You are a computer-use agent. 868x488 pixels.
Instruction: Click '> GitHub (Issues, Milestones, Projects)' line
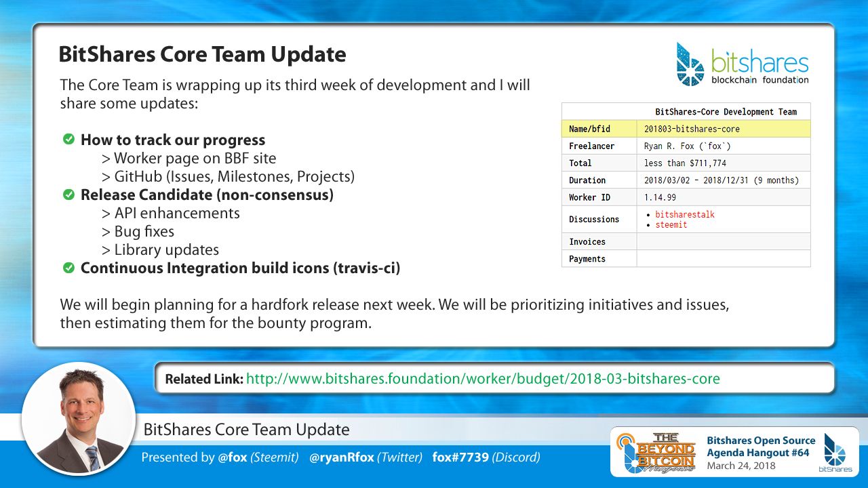(x=229, y=177)
